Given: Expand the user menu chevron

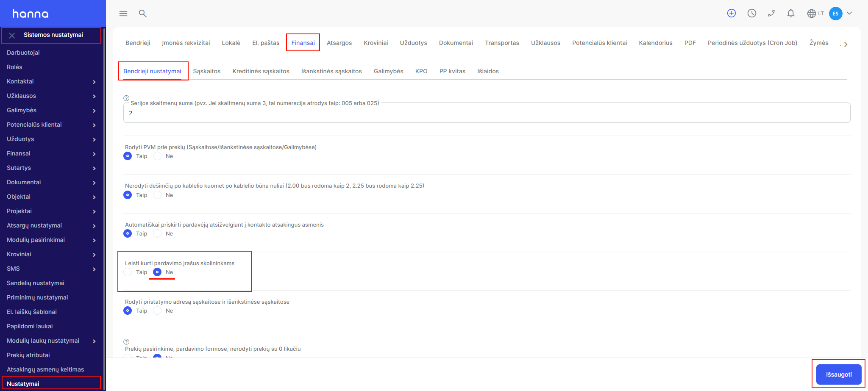Looking at the screenshot, I should [x=849, y=13].
